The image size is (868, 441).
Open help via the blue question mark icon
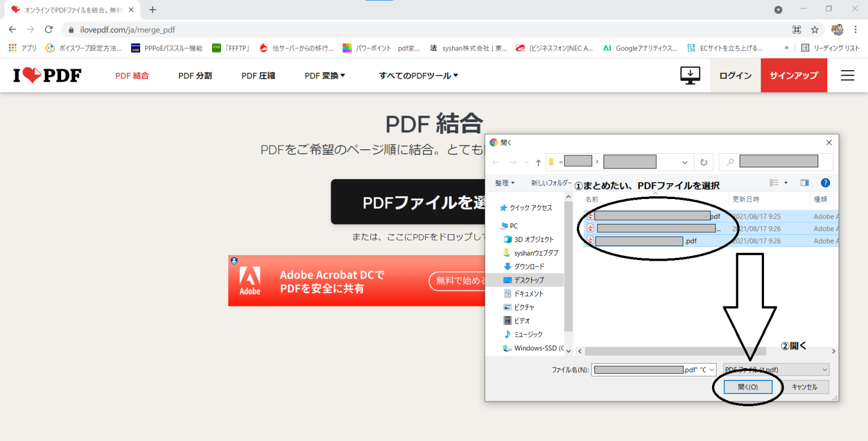[826, 183]
